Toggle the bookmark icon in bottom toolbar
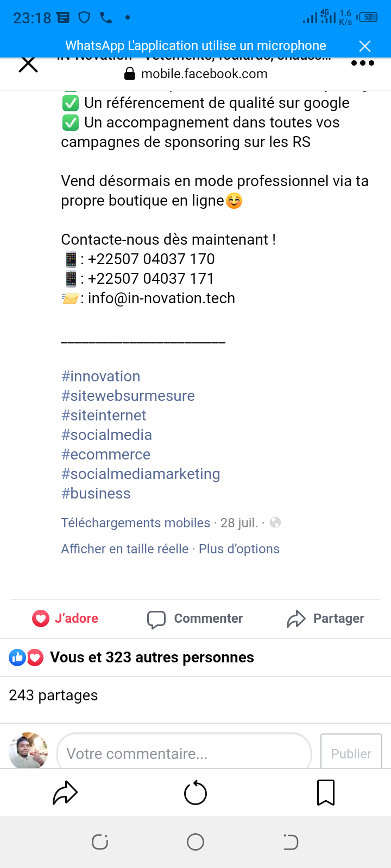 tap(326, 793)
